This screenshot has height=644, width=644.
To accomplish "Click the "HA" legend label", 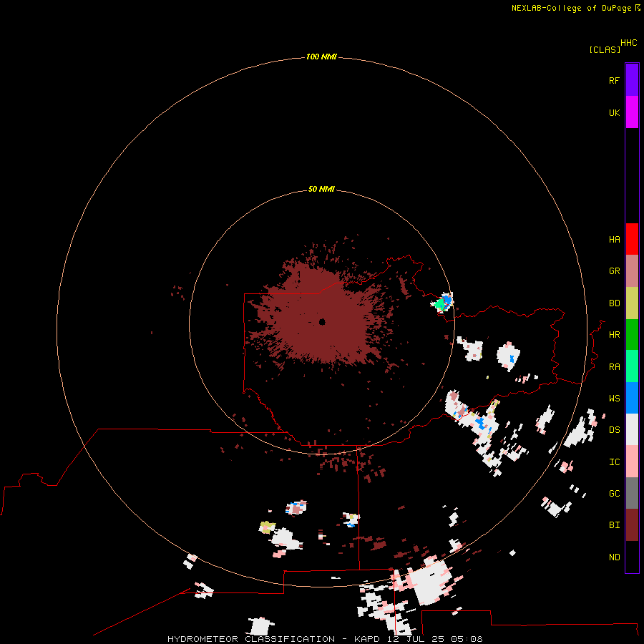I will (614, 240).
